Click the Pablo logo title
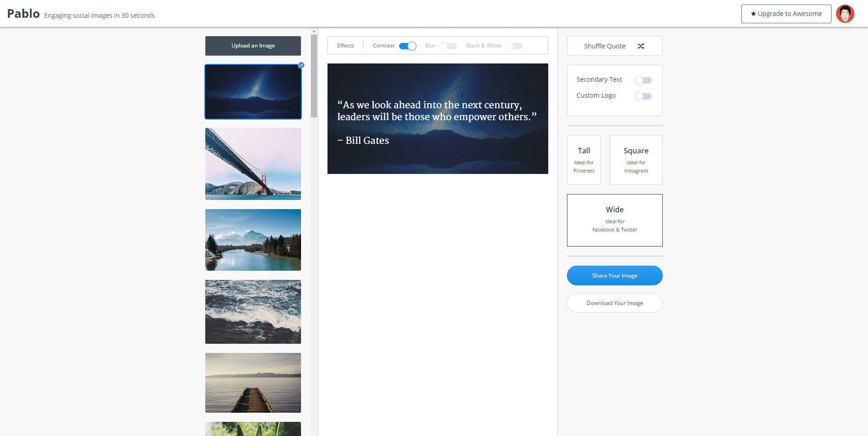 [x=24, y=14]
